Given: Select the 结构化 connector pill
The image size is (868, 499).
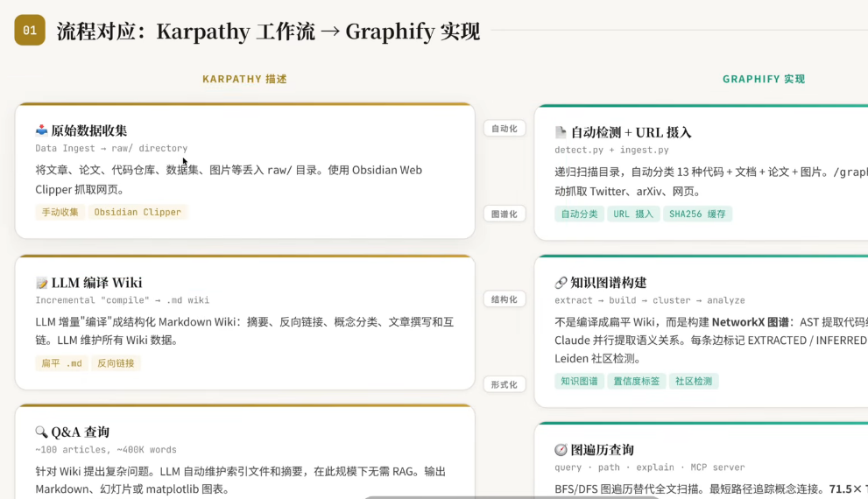Looking at the screenshot, I should pyautogui.click(x=505, y=299).
